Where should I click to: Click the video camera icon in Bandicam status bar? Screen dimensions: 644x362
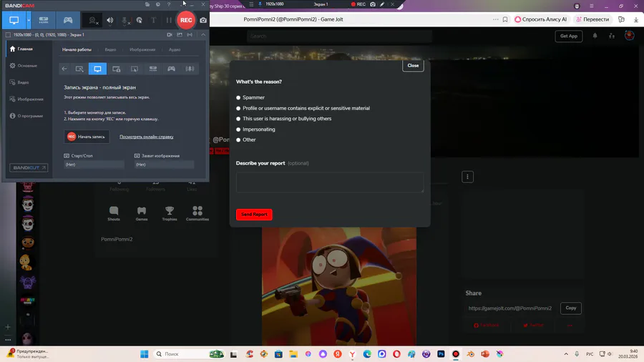point(170,35)
